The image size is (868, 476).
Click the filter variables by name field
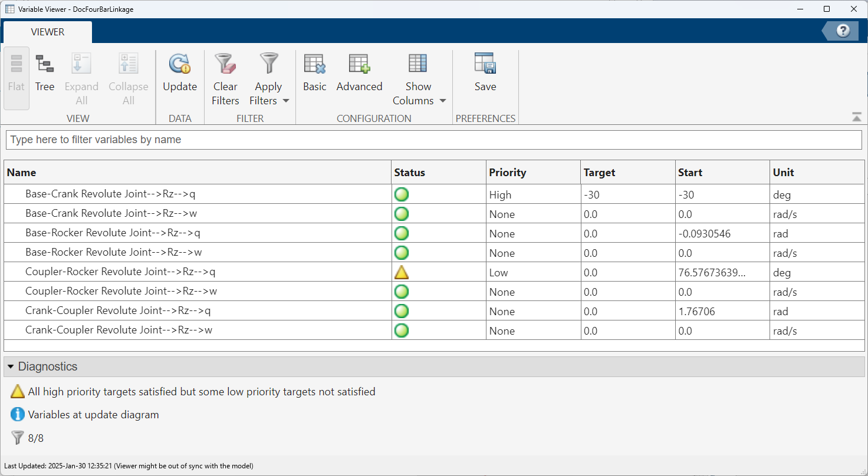(x=433, y=140)
